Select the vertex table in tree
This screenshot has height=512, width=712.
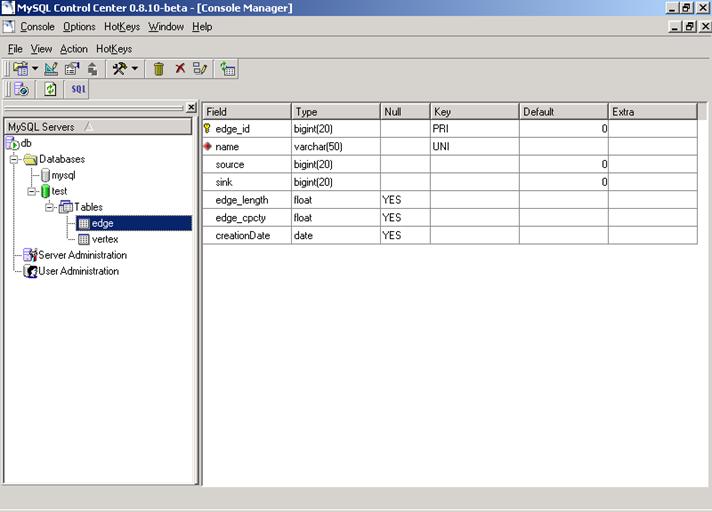coord(105,239)
